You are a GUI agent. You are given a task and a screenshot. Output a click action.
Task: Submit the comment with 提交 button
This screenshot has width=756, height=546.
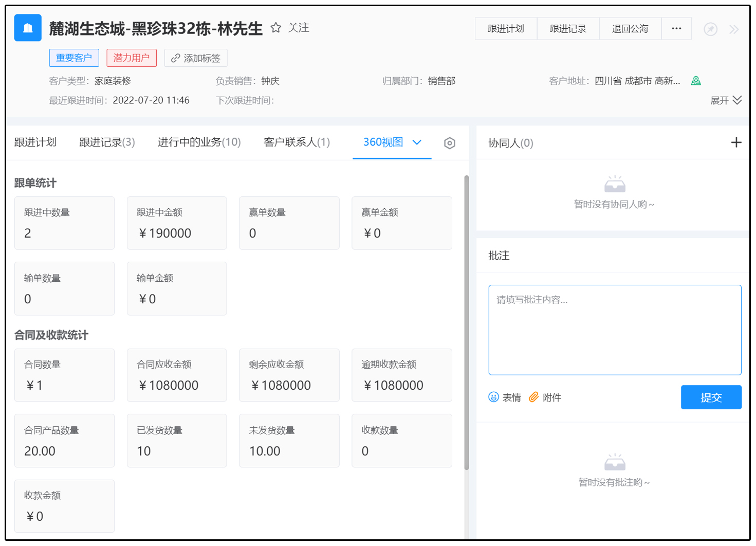711,397
